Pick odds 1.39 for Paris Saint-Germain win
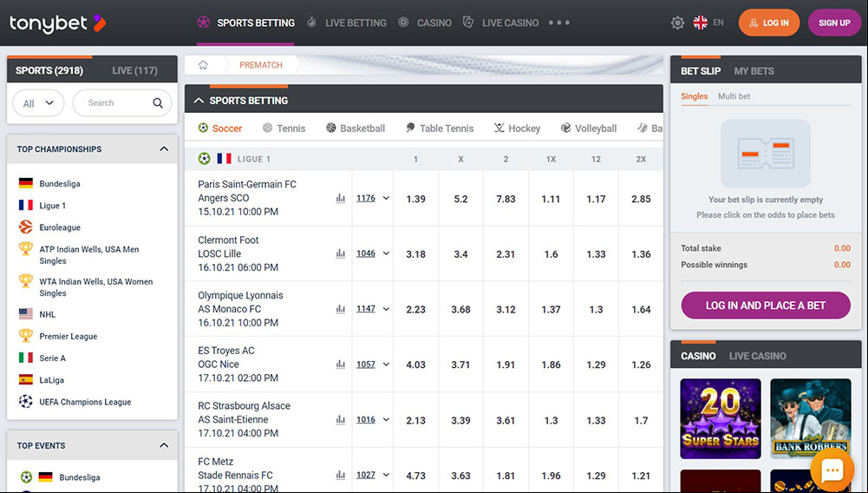The width and height of the screenshot is (868, 493). pyautogui.click(x=415, y=199)
